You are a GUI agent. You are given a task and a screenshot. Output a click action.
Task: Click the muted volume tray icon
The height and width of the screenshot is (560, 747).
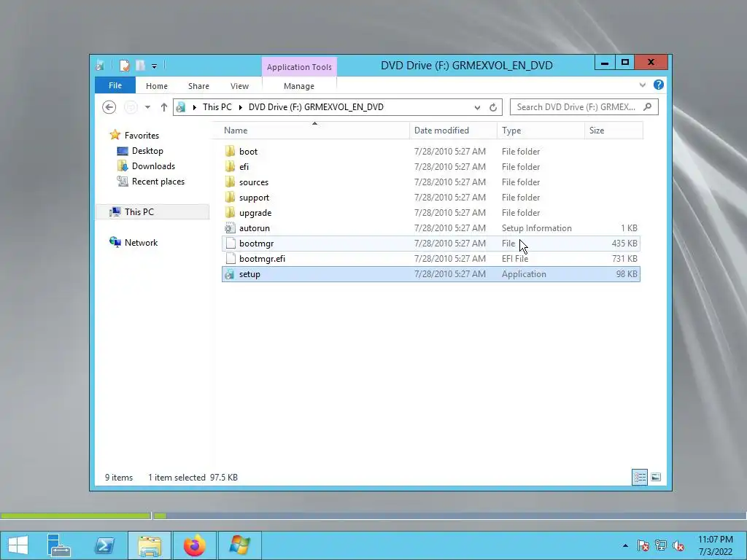678,545
